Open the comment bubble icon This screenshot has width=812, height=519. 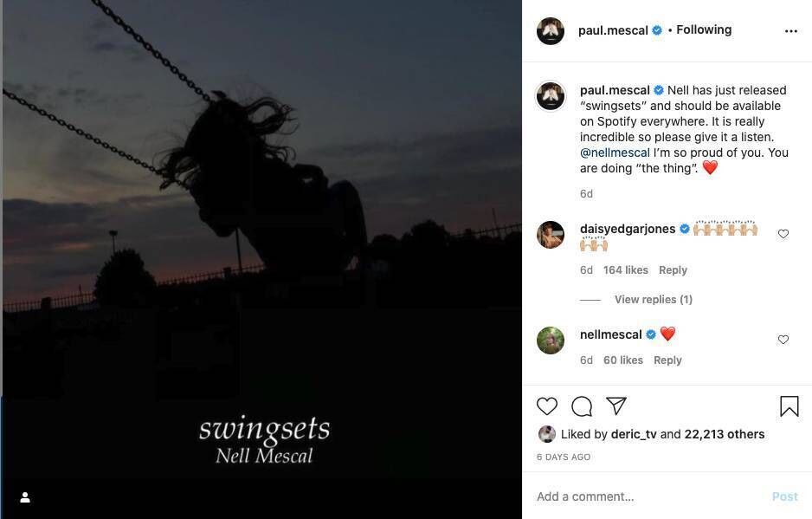coord(582,405)
